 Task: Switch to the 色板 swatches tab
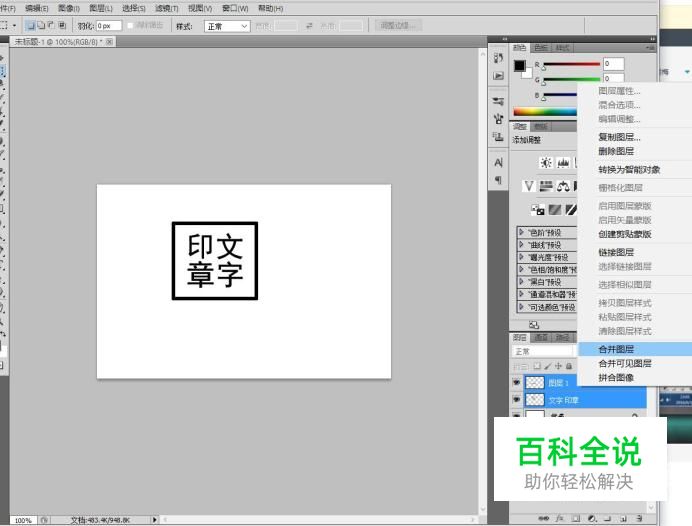pos(541,48)
